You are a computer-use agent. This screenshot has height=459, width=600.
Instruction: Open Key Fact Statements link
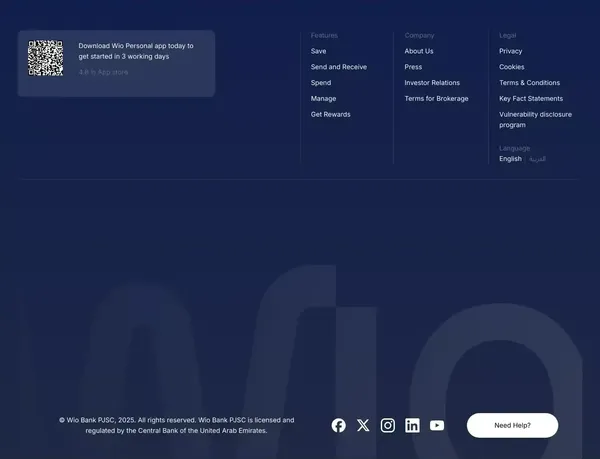[x=531, y=99]
